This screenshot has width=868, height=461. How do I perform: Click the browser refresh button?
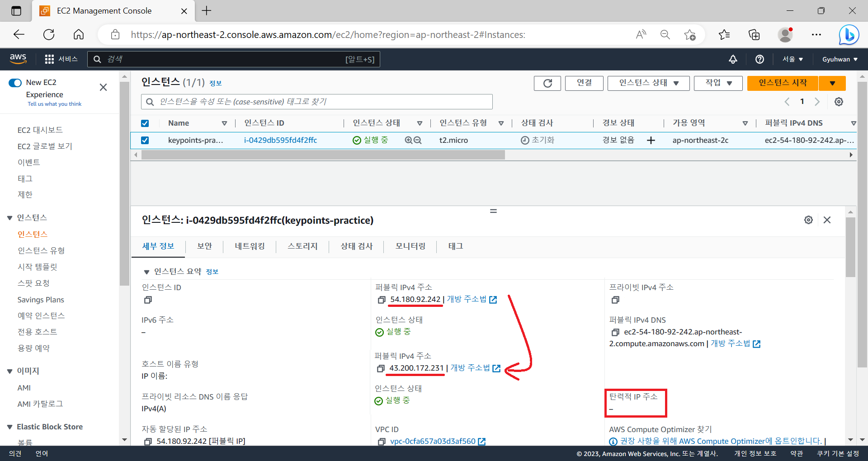click(49, 34)
